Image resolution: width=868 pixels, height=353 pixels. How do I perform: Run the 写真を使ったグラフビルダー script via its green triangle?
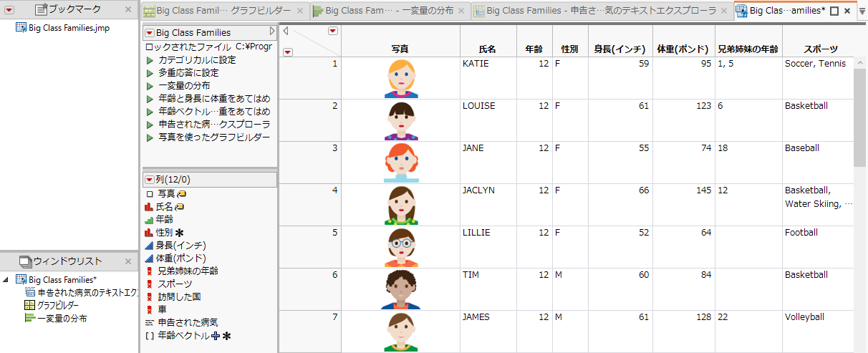coord(150,137)
